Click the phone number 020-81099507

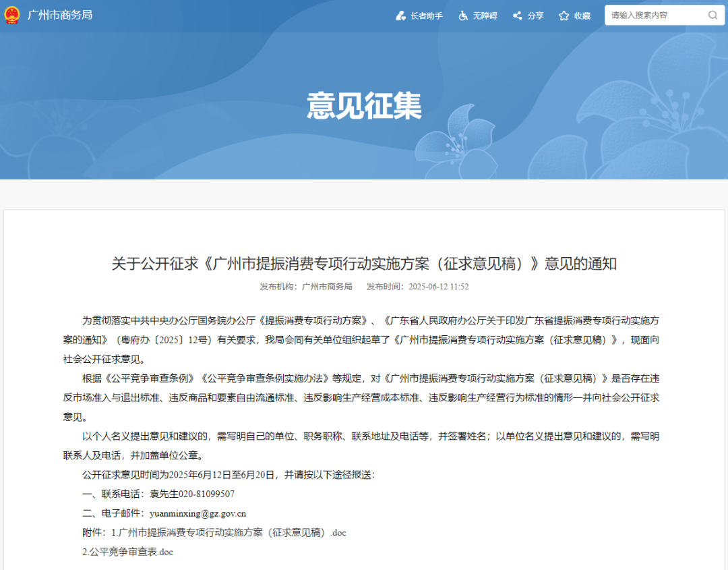(x=206, y=494)
